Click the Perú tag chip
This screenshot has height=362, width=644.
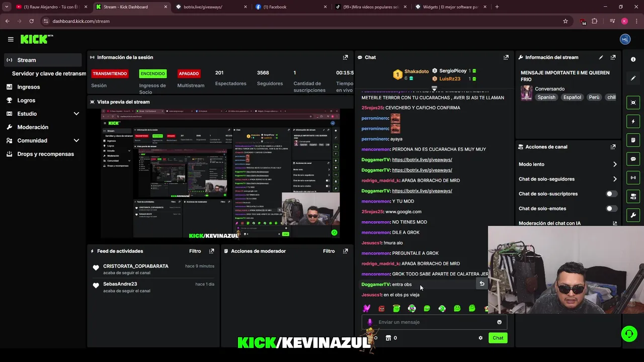(594, 98)
